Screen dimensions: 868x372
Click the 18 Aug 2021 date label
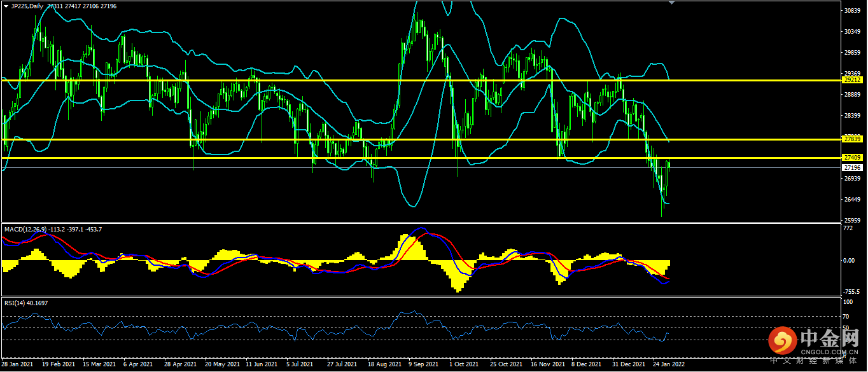pyautogui.click(x=384, y=364)
